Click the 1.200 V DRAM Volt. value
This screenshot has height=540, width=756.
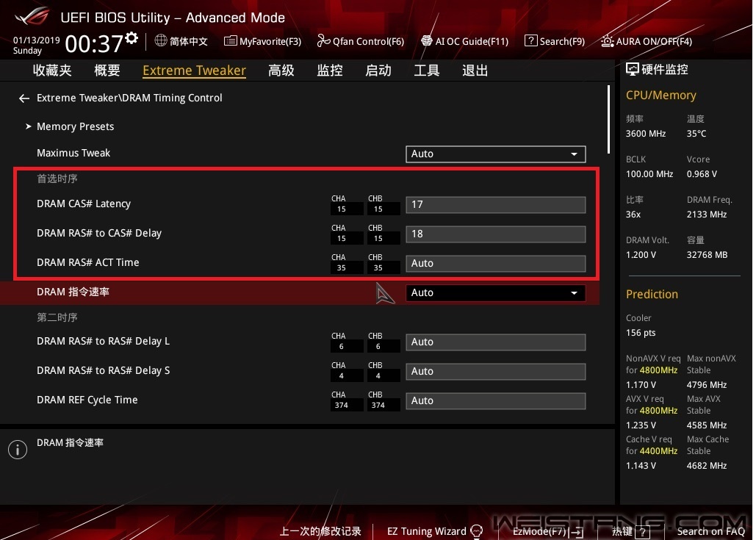pos(641,254)
